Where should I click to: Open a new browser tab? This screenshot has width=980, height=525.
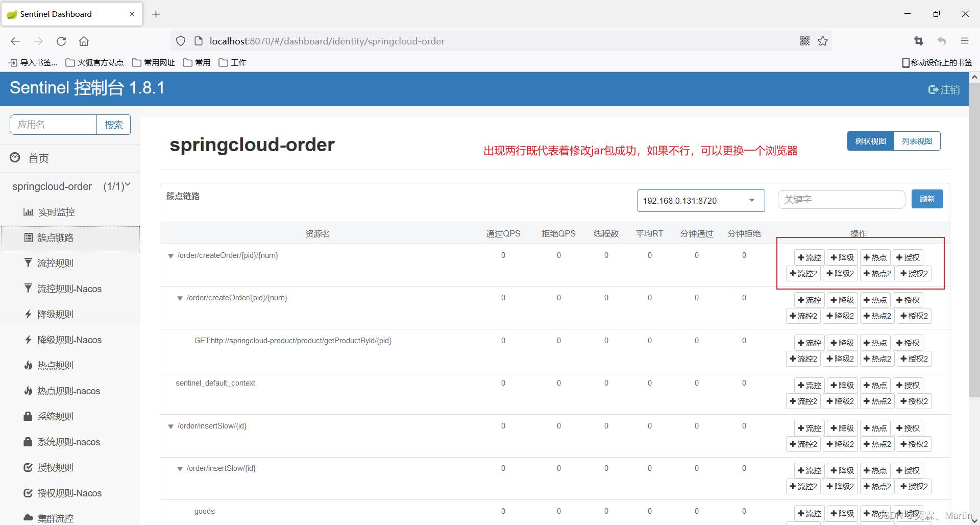[156, 14]
